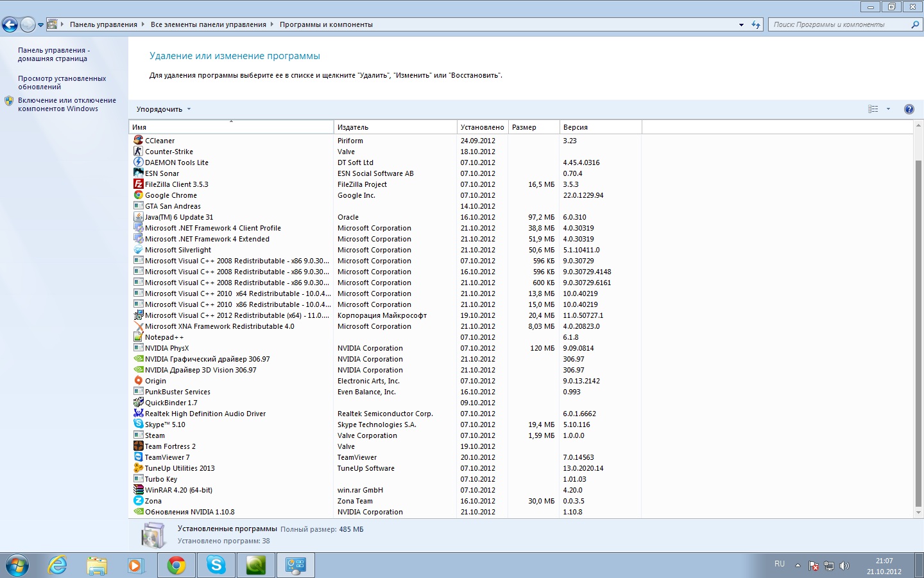
Task: Expand the Все элементы панели управления breadcrumb arrow
Action: (272, 24)
